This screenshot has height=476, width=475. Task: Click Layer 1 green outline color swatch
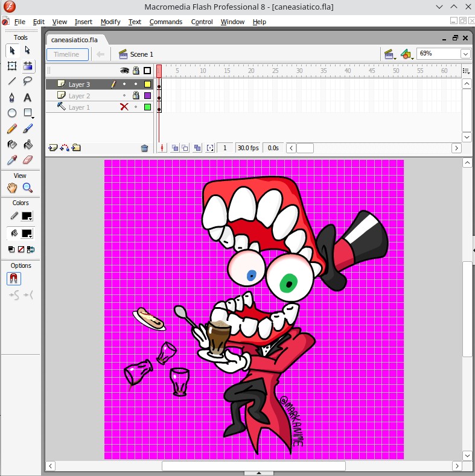pos(148,107)
